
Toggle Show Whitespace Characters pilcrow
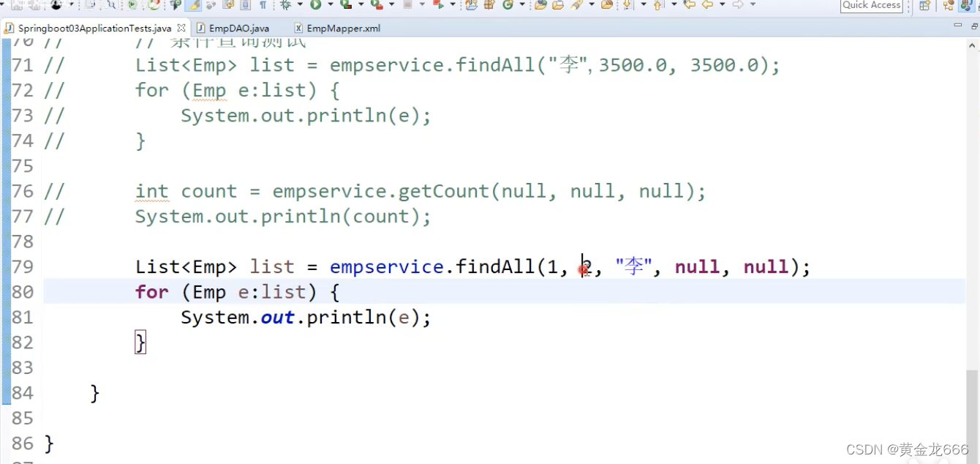pyautogui.click(x=263, y=4)
